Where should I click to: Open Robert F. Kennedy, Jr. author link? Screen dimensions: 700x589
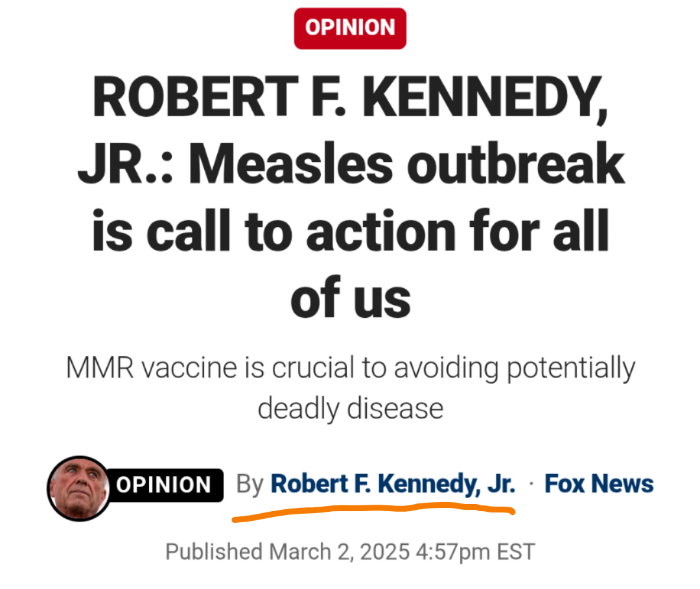[393, 484]
